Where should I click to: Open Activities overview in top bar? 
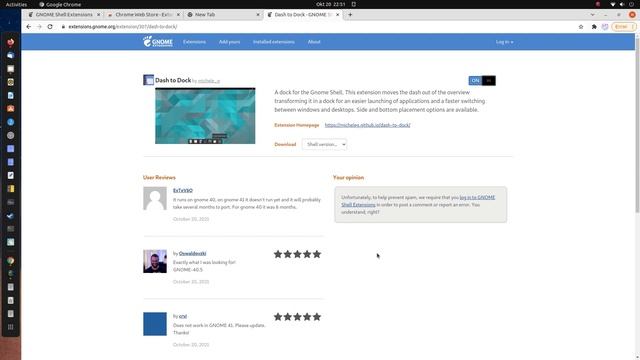(x=16, y=4)
